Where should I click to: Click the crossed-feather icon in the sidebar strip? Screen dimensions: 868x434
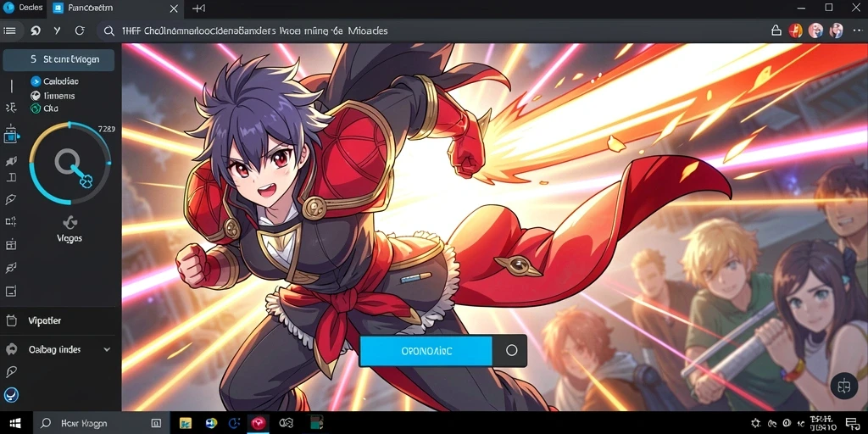pos(10,268)
